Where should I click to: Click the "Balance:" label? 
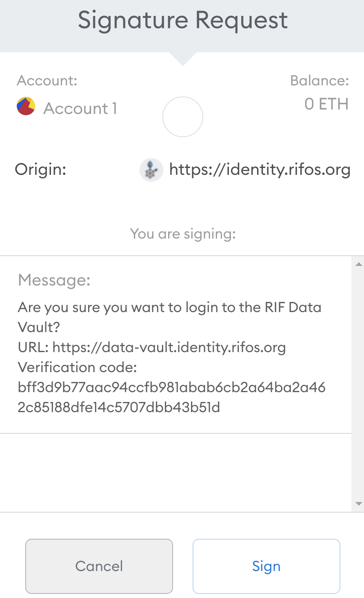coord(320,81)
